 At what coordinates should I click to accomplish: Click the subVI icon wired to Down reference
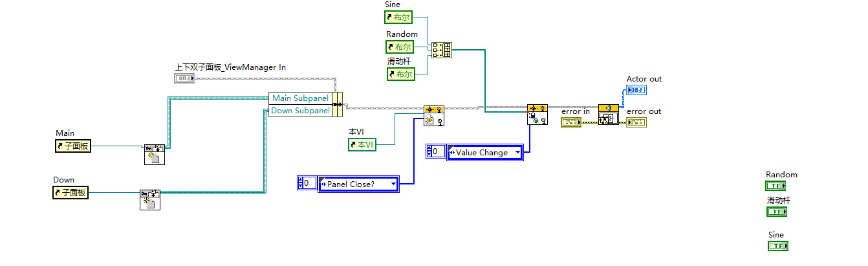click(150, 199)
